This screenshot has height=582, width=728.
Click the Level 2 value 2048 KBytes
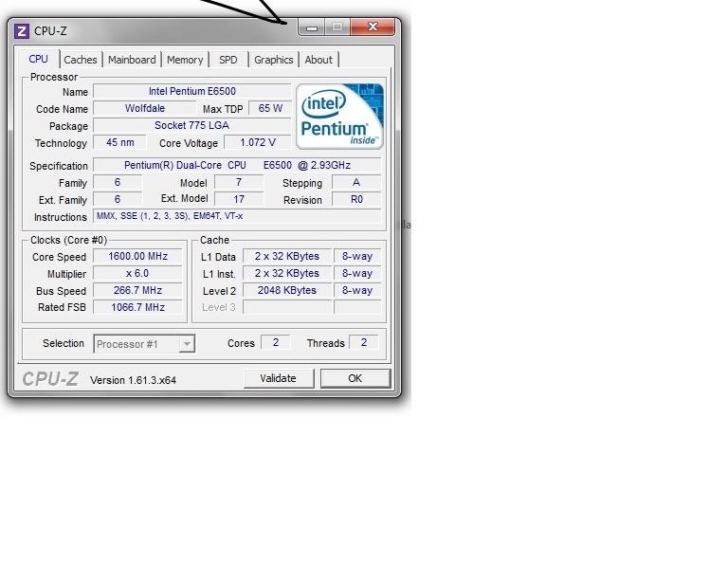(287, 291)
